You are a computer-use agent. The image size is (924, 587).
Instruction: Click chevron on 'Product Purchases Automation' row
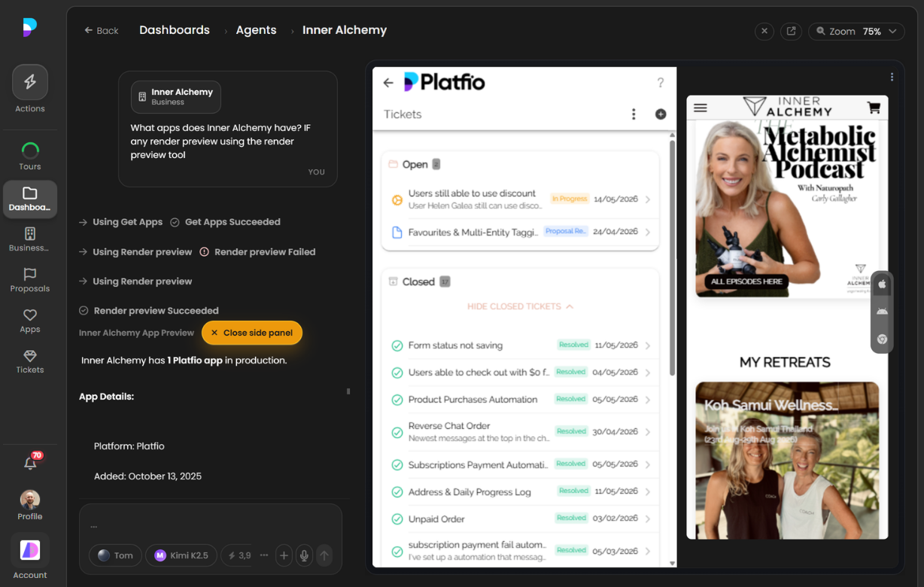click(648, 399)
